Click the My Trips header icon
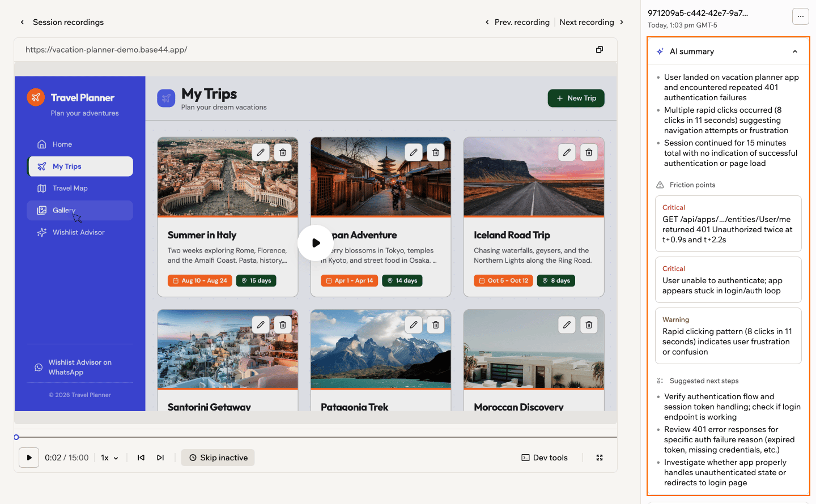The height and width of the screenshot is (504, 816). [x=166, y=99]
